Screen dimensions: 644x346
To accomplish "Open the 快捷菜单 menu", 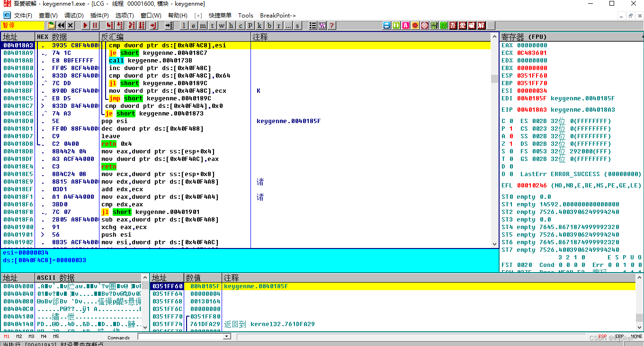I will pos(220,16).
